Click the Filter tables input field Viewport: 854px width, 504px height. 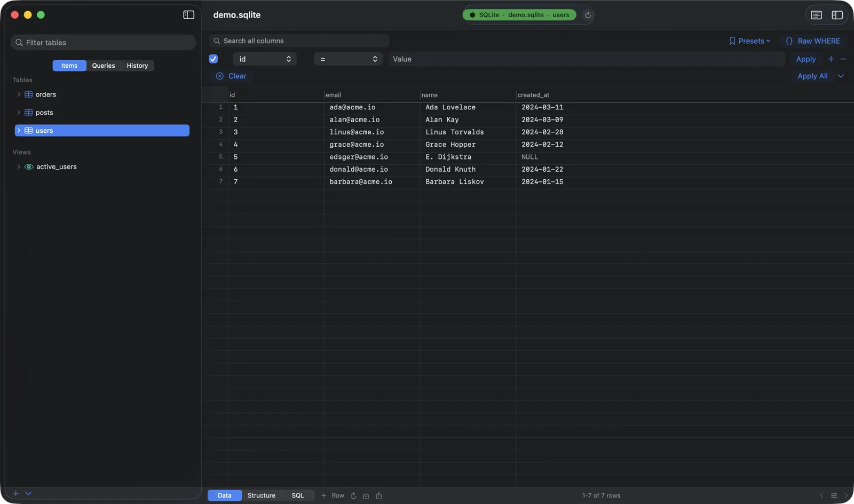coord(104,43)
